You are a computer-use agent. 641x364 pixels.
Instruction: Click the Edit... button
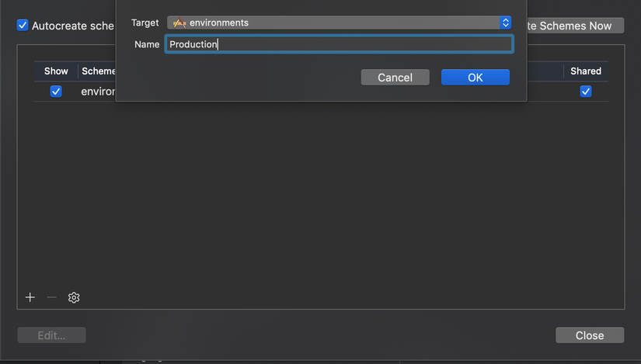coord(51,335)
